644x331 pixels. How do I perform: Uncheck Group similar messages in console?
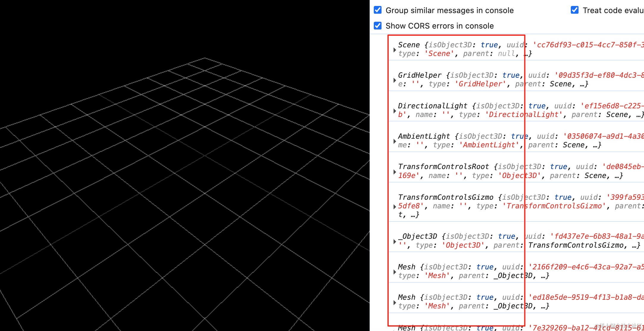378,10
